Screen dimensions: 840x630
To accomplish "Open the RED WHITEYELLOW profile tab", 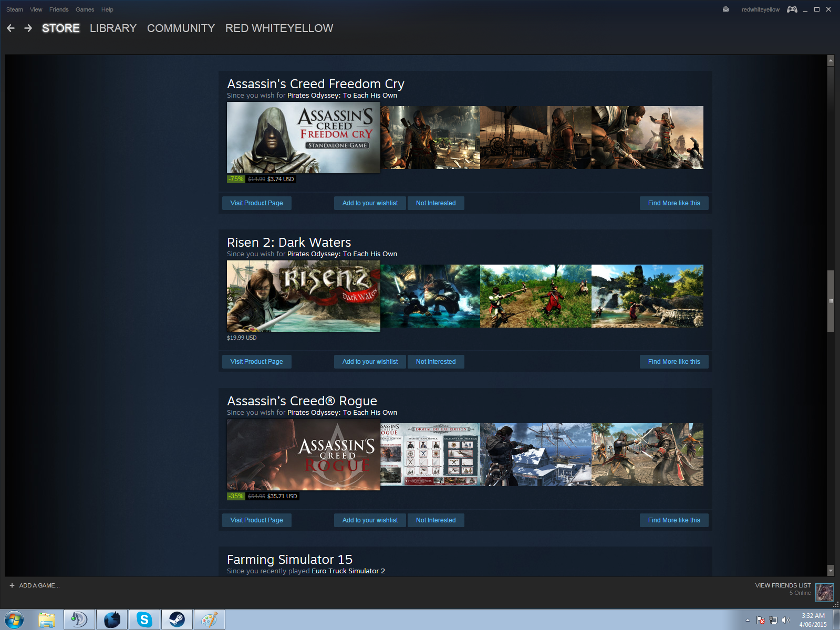I will (x=279, y=28).
